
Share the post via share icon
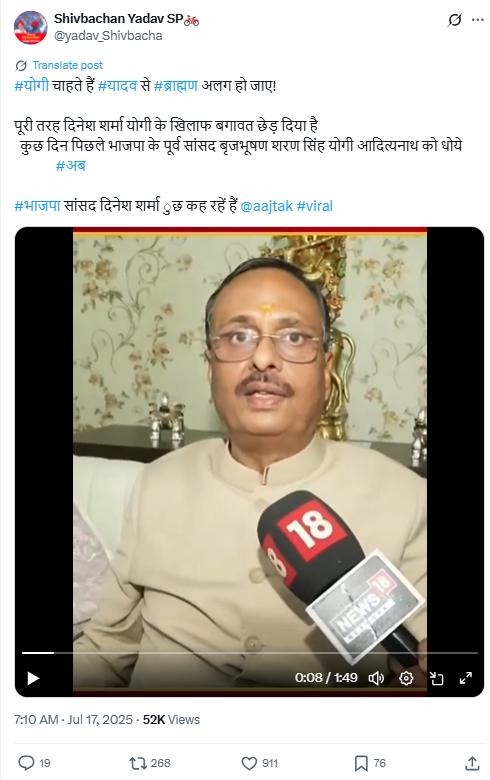click(x=472, y=763)
